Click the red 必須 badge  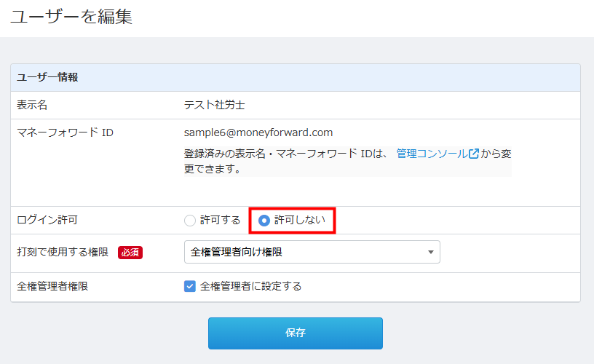click(x=130, y=253)
